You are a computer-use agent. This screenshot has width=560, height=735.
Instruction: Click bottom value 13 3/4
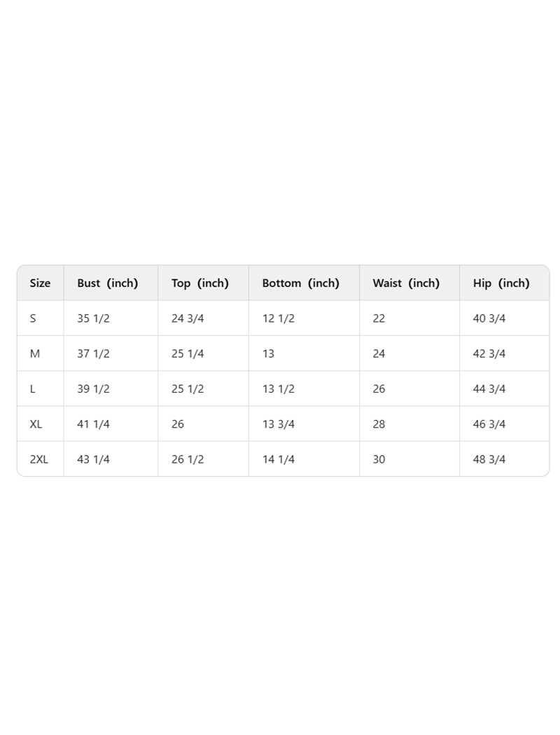click(279, 424)
